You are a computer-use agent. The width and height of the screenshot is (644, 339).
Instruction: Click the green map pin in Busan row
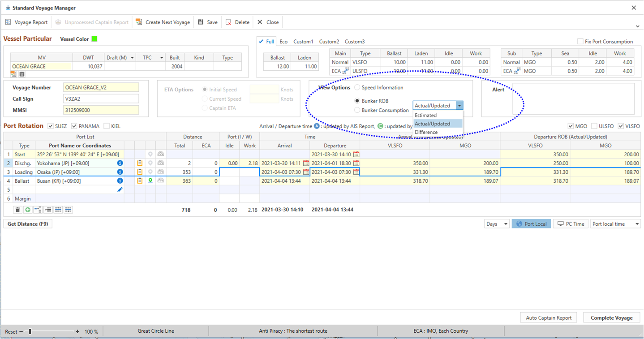[150, 181]
